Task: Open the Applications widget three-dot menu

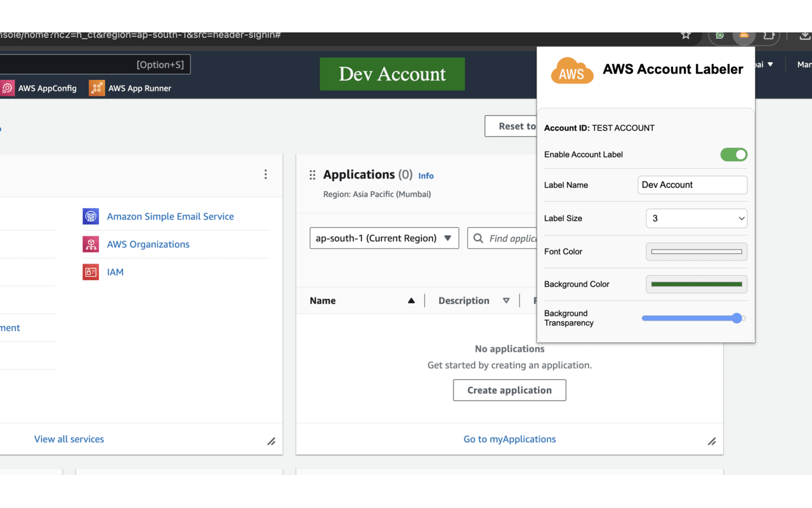Action: (x=266, y=174)
